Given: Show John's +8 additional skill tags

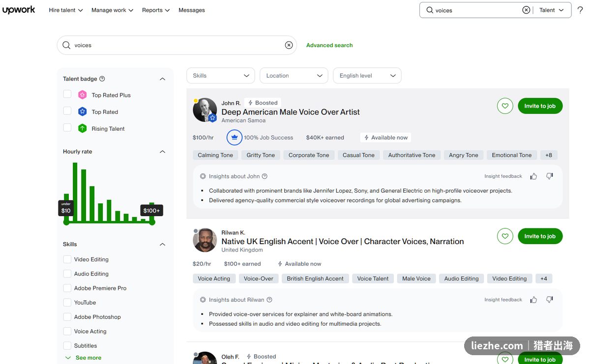Looking at the screenshot, I should (549, 155).
